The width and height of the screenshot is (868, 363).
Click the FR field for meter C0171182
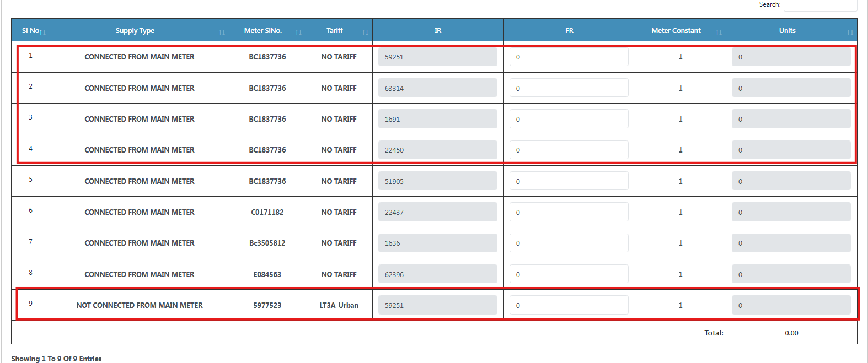(569, 212)
